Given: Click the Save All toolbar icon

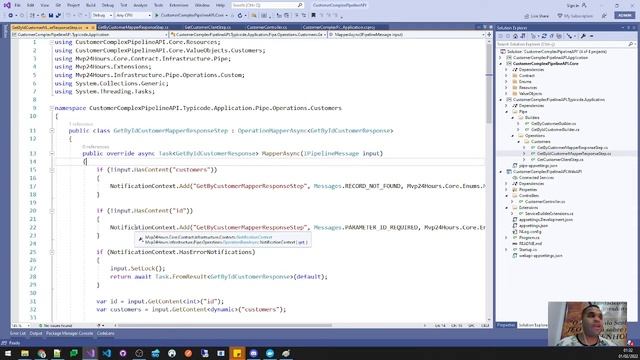Looking at the screenshot, I should coord(58,16).
